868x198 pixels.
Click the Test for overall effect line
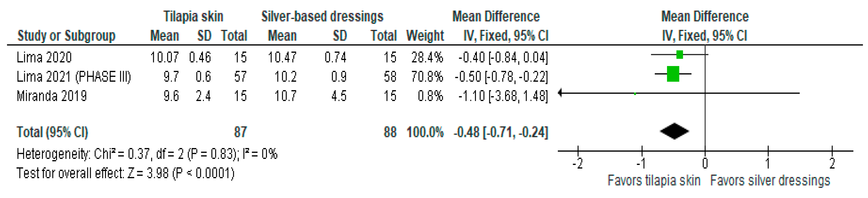(x=125, y=173)
